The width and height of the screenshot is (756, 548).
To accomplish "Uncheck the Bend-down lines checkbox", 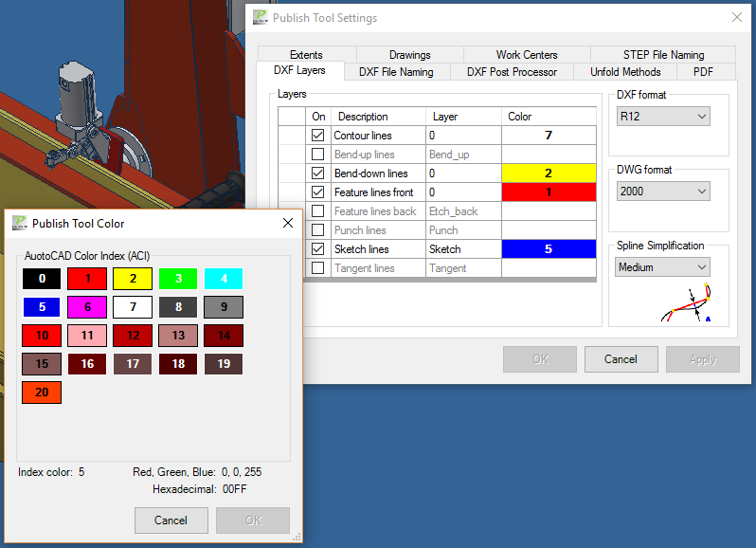I will (x=317, y=174).
